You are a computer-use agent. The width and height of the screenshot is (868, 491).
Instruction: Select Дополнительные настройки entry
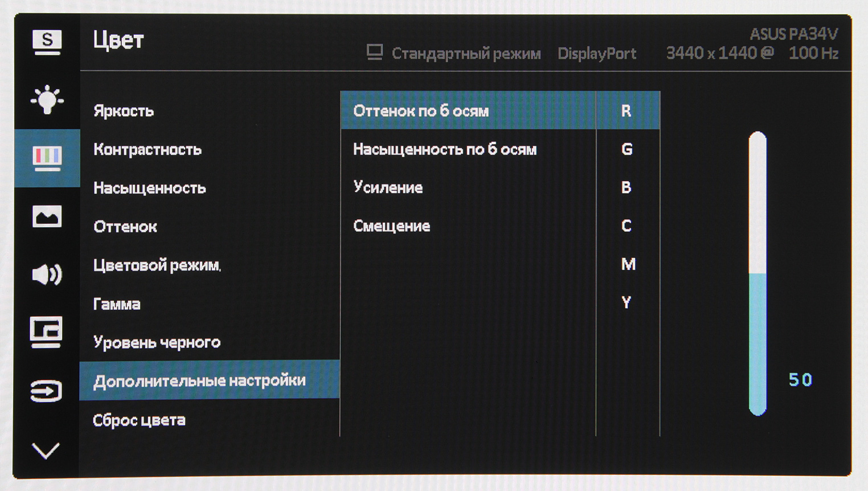click(x=199, y=380)
